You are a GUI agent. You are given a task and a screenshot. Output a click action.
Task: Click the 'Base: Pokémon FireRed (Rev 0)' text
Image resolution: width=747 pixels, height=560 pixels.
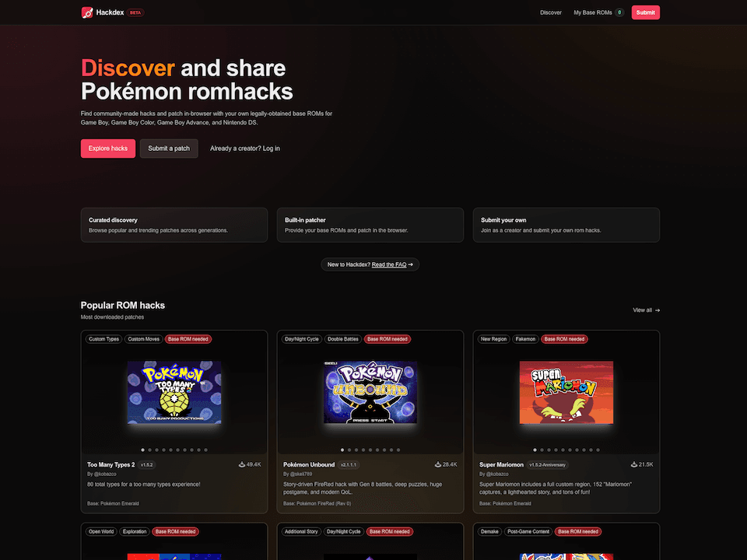click(317, 503)
